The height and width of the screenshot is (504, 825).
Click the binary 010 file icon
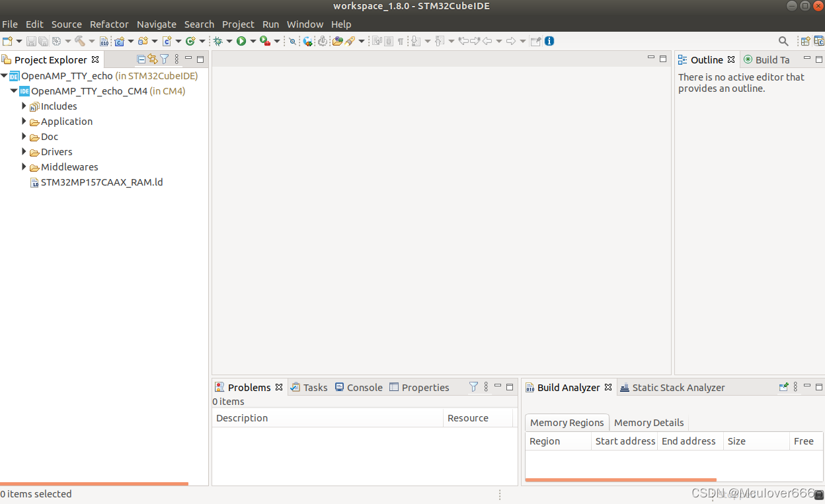pyautogui.click(x=104, y=41)
